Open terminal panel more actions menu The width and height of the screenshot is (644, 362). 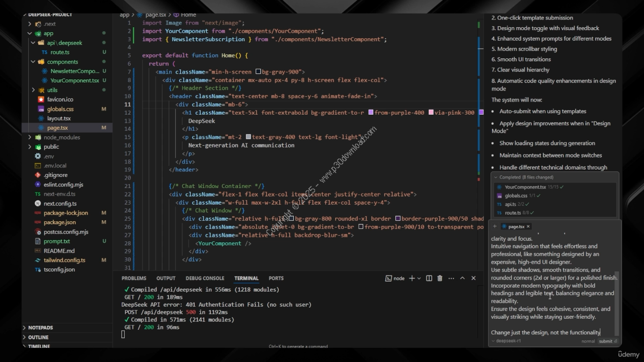450,278
